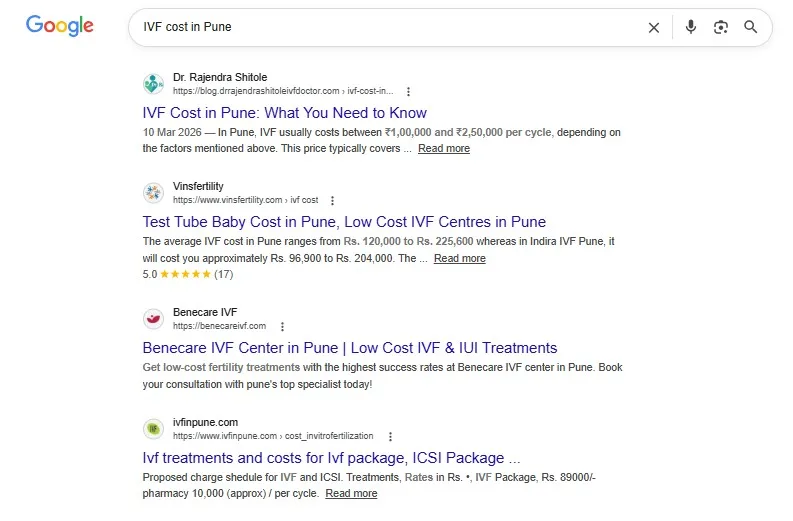
Task: Open 'Test Tube Baby Cost in Pune' result
Action: point(344,222)
